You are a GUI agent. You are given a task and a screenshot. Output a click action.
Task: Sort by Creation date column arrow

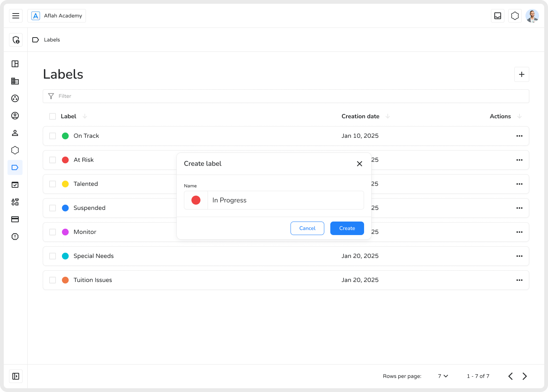click(388, 116)
